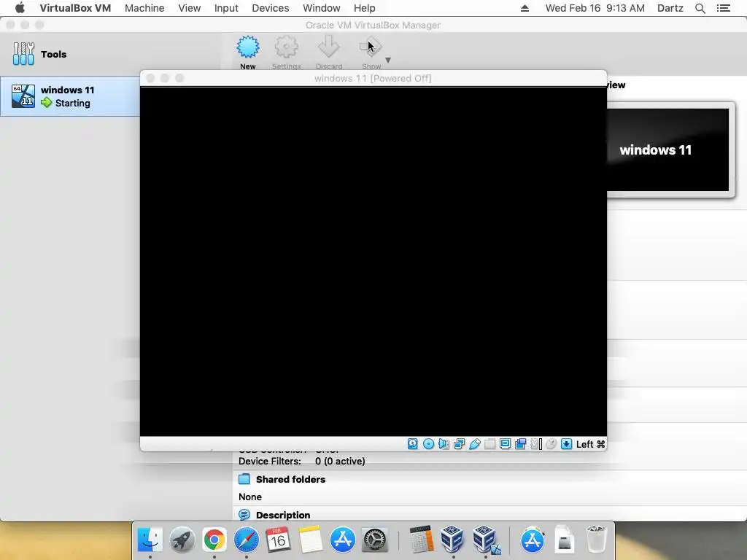747x560 pixels.
Task: Open Safari compass in the Dock
Action: click(x=247, y=540)
